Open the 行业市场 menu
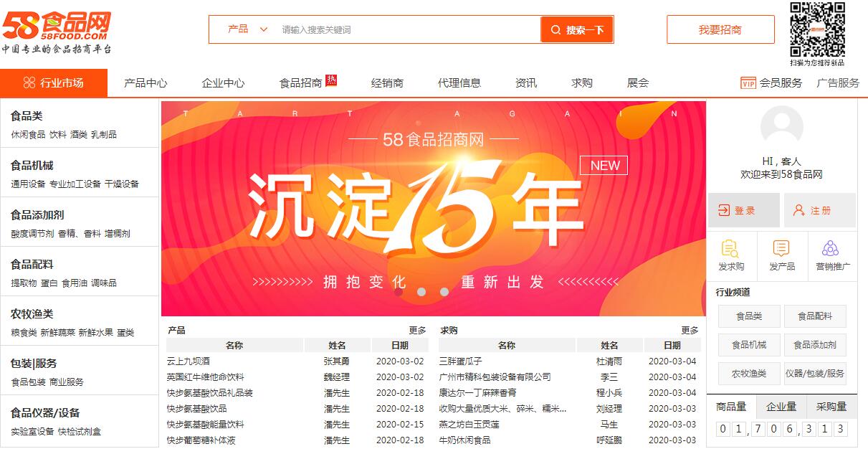 [x=54, y=83]
